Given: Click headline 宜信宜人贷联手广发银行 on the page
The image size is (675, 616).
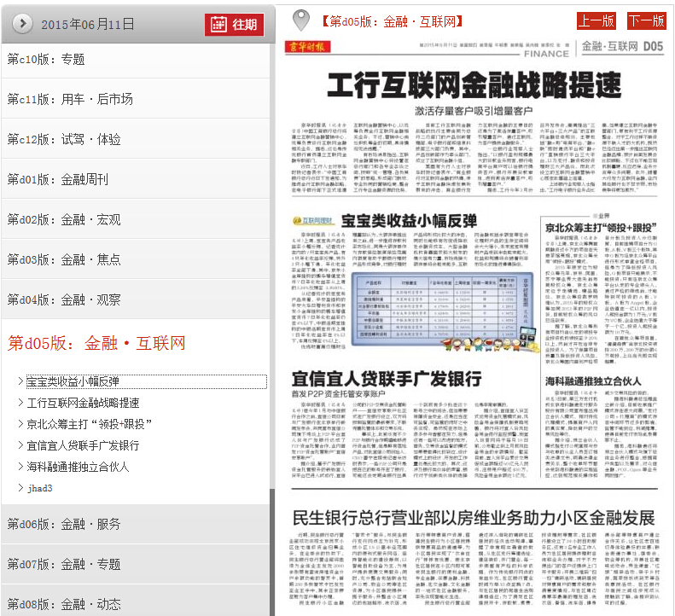Looking at the screenshot, I should [387, 379].
